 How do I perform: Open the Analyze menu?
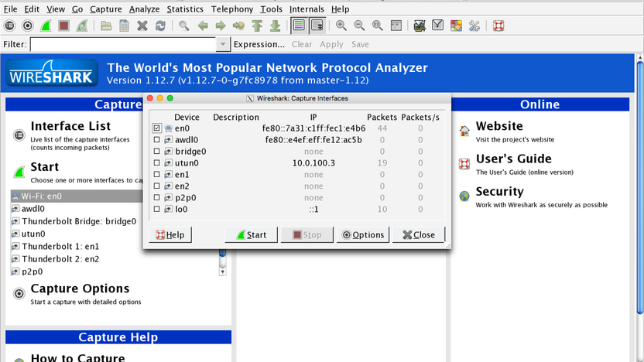pyautogui.click(x=144, y=9)
